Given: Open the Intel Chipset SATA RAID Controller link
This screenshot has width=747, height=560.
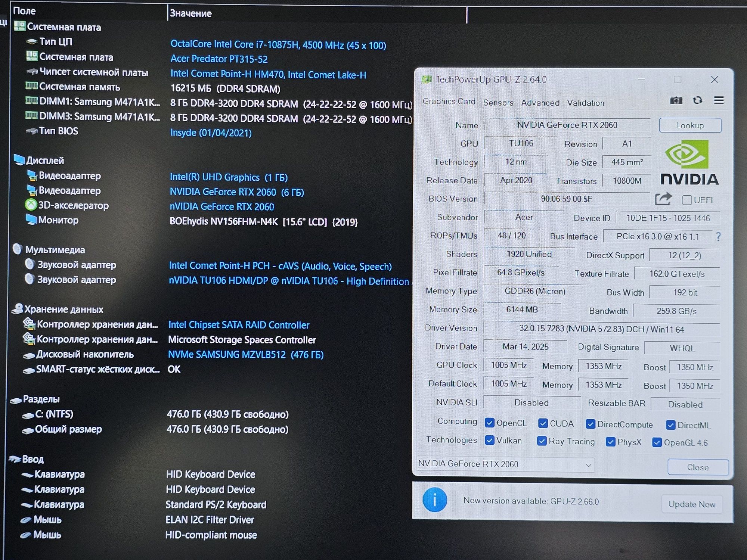Looking at the screenshot, I should coord(239,325).
